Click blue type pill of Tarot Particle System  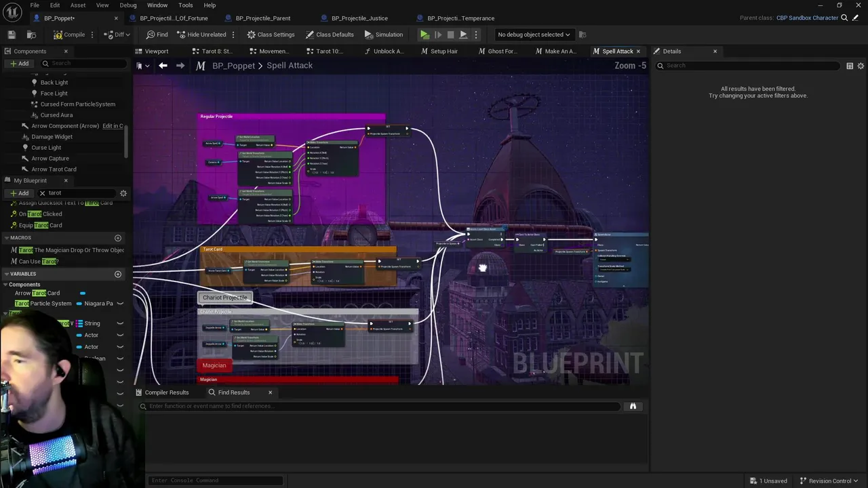point(79,304)
